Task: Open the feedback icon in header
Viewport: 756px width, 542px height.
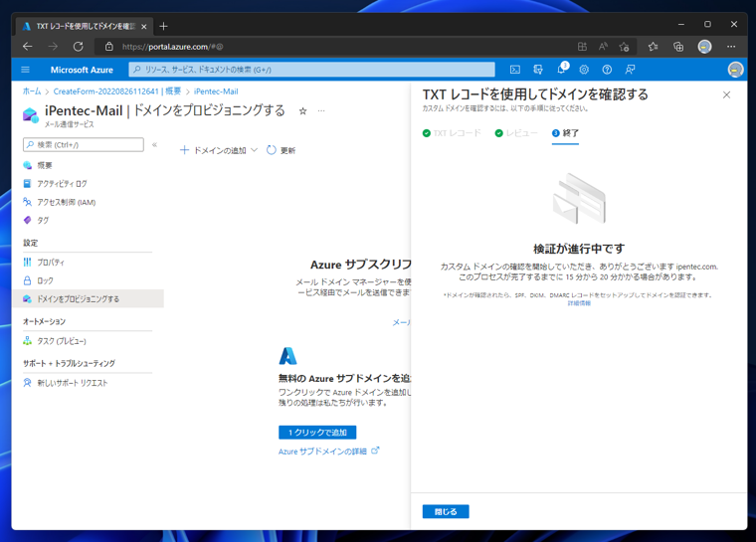Action: [630, 70]
